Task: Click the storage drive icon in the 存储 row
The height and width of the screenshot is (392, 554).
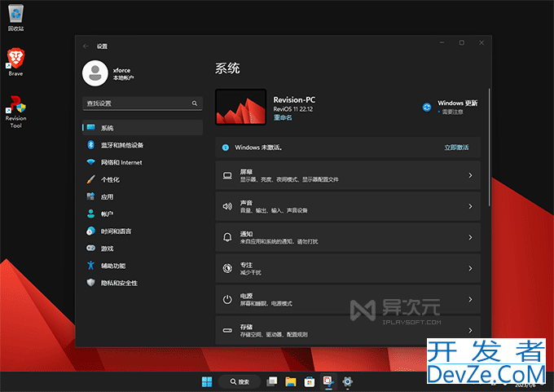Action: [x=227, y=331]
